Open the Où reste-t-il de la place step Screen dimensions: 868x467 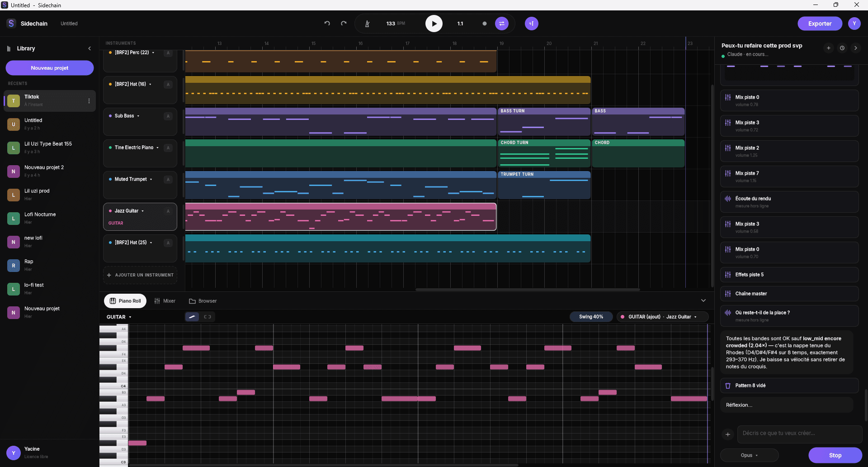(789, 316)
